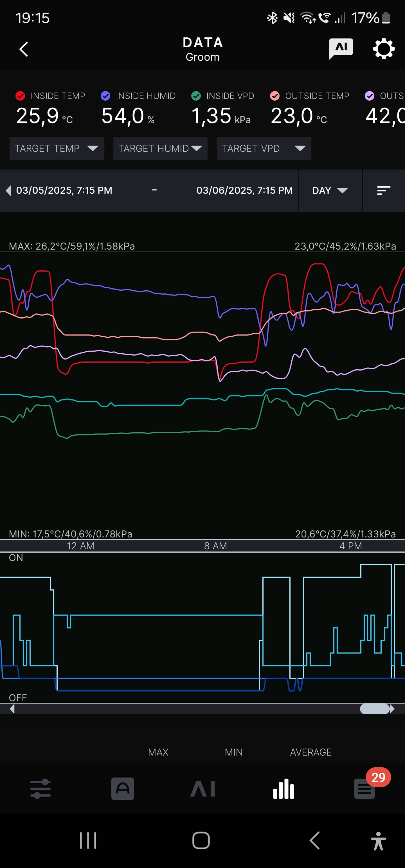
Task: Toggle Inside Humid graph line checkbox
Action: point(105,96)
